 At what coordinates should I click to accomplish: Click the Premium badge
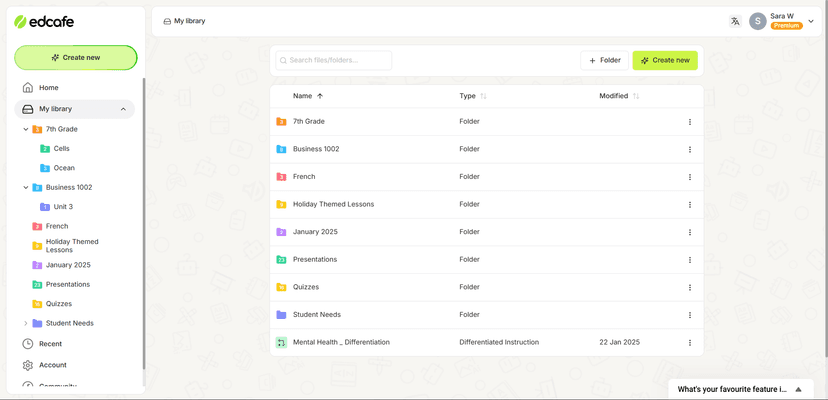coord(786,25)
